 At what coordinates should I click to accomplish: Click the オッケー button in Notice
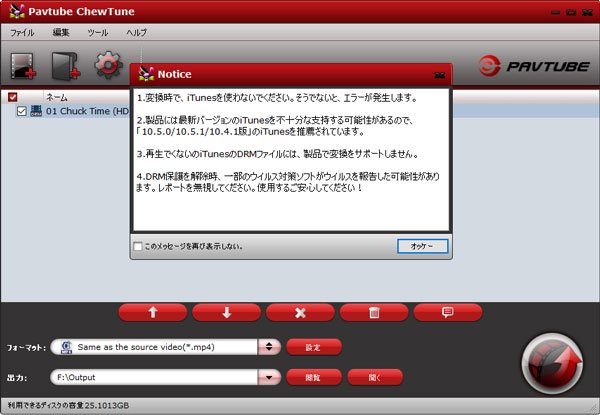422,246
